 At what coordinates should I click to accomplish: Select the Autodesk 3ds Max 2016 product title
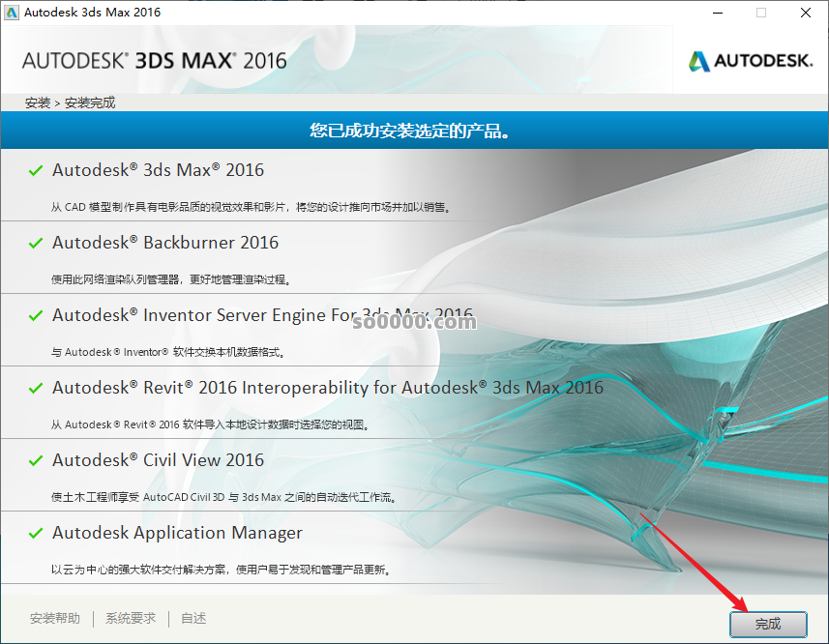pos(158,170)
